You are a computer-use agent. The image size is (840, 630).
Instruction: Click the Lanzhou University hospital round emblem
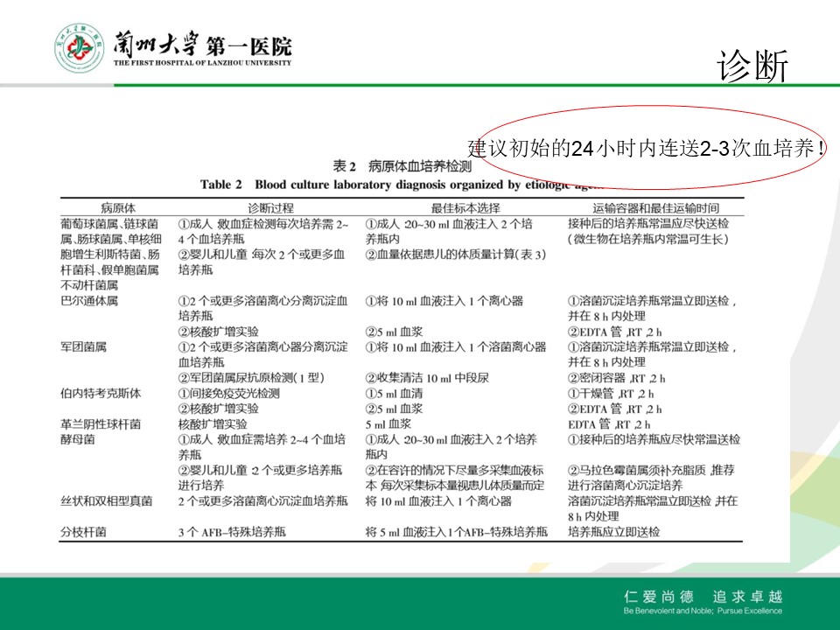[80, 48]
